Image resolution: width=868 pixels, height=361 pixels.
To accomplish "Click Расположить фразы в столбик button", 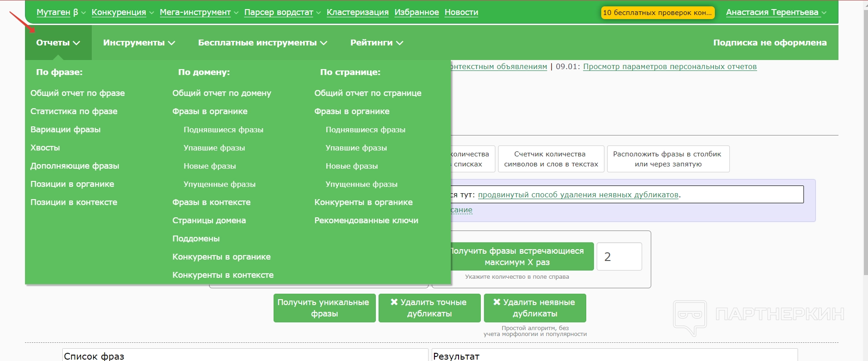I will point(668,159).
